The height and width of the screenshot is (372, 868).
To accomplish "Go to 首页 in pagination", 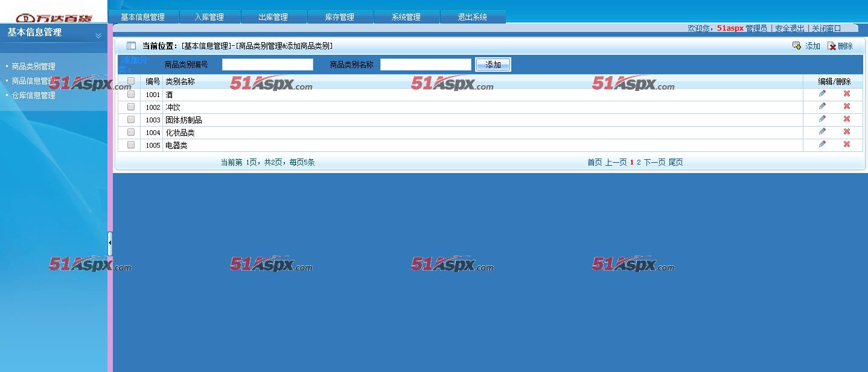I will click(x=595, y=162).
